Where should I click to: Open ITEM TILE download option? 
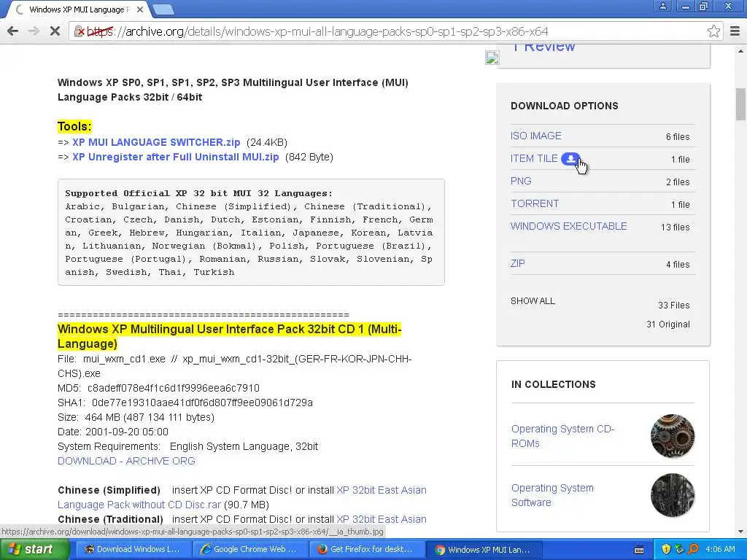[x=534, y=158]
